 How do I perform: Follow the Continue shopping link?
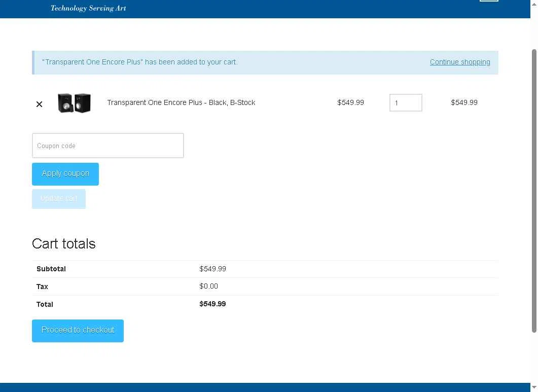tap(460, 62)
